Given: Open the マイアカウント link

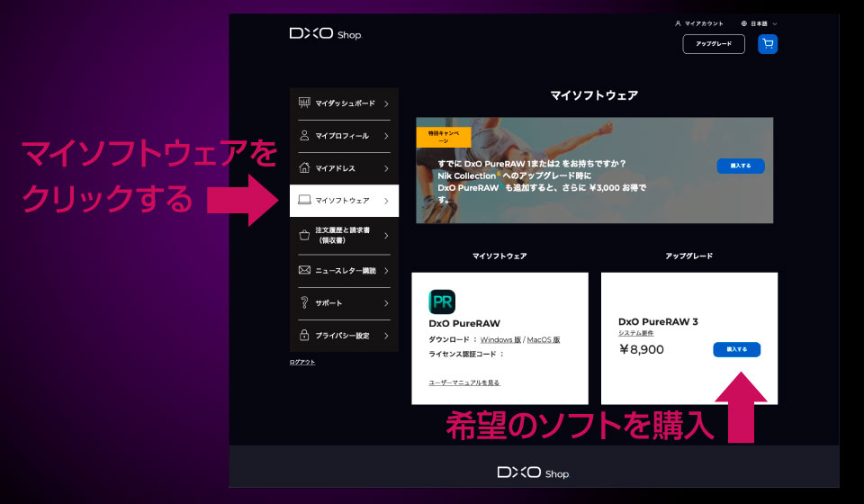Looking at the screenshot, I should (698, 23).
